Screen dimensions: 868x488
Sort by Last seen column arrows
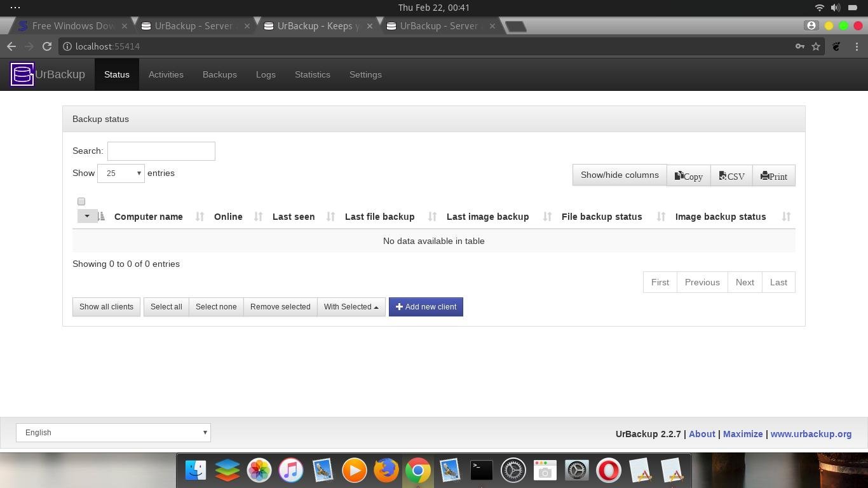click(330, 217)
